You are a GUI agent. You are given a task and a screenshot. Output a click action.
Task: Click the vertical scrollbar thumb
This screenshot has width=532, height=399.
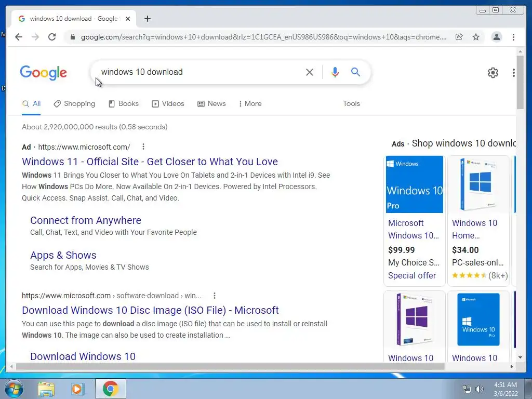520,83
